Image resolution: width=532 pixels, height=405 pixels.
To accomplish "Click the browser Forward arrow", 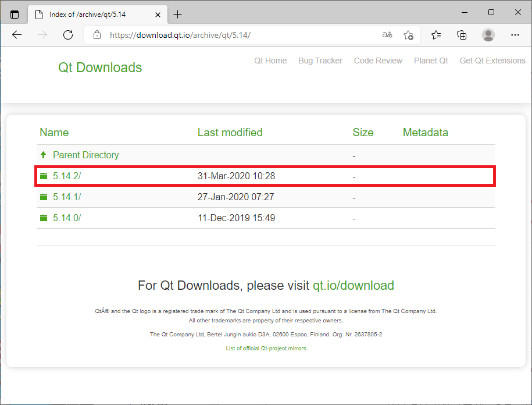I will 42,35.
